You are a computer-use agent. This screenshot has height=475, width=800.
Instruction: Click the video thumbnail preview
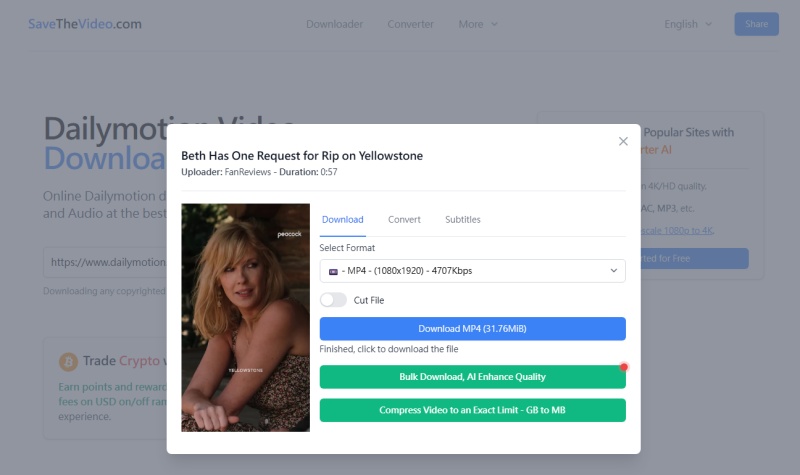click(x=245, y=317)
